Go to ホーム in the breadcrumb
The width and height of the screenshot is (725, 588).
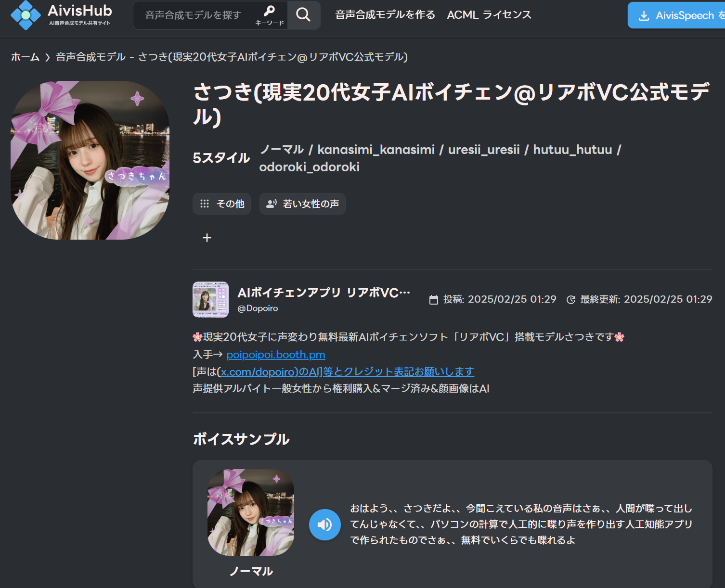click(x=25, y=57)
